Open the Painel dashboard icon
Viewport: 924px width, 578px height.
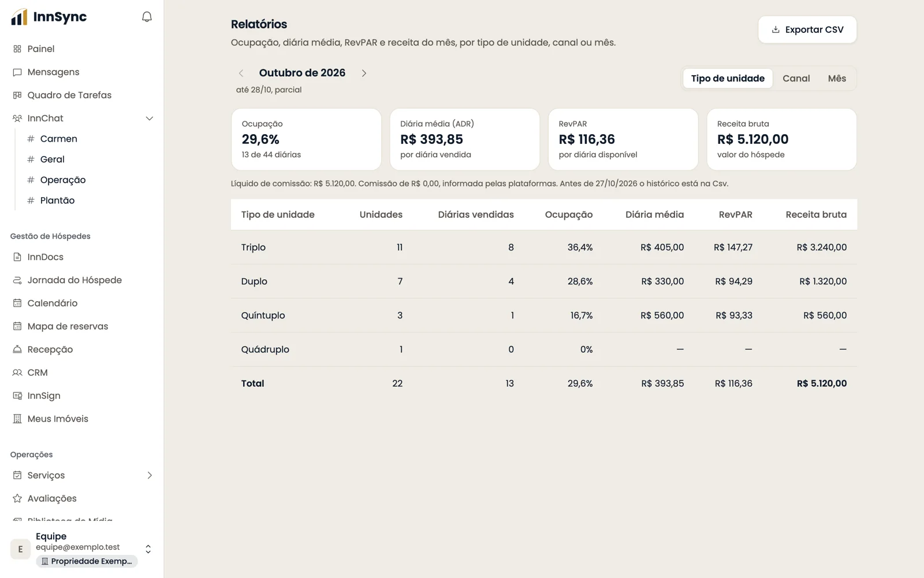pos(17,49)
